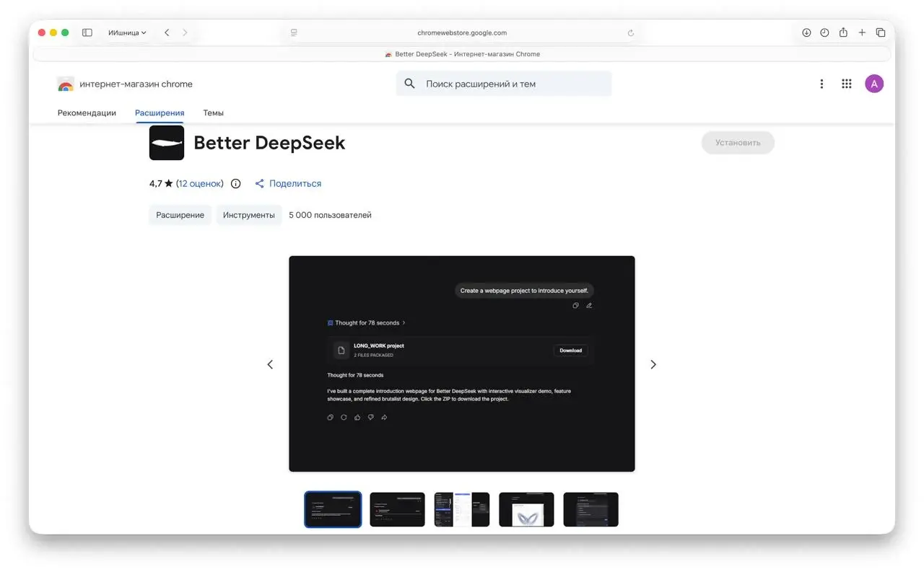Click the Better DeepSeek extension icon
Viewport: 924px width, 572px height.
167,143
